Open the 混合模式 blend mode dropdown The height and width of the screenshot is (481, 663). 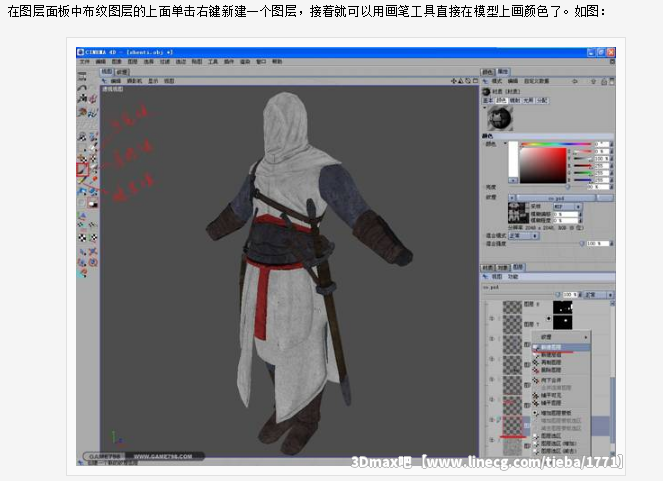point(523,235)
